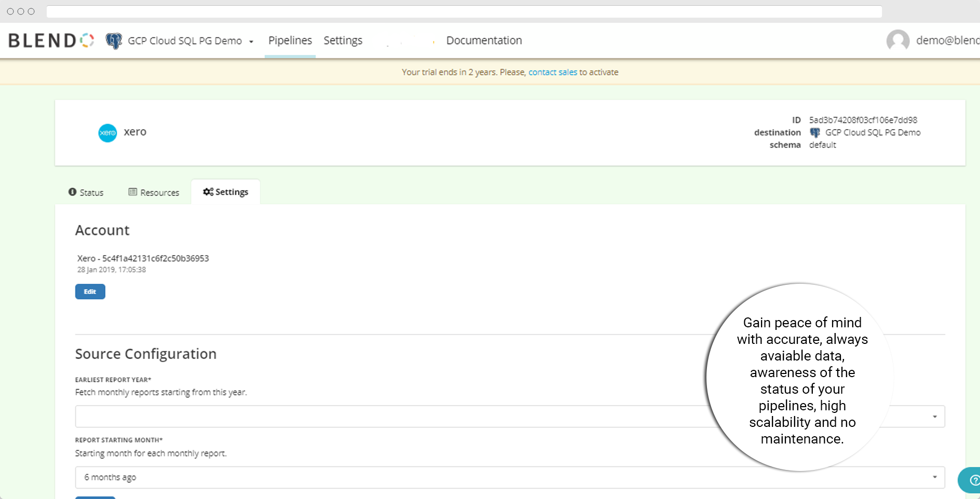Image resolution: width=980 pixels, height=499 pixels.
Task: Open the Documentation link
Action: [x=484, y=40]
